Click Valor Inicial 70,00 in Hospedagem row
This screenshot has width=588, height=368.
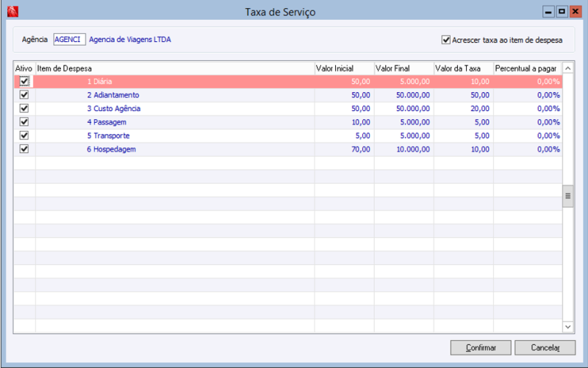pyautogui.click(x=361, y=149)
